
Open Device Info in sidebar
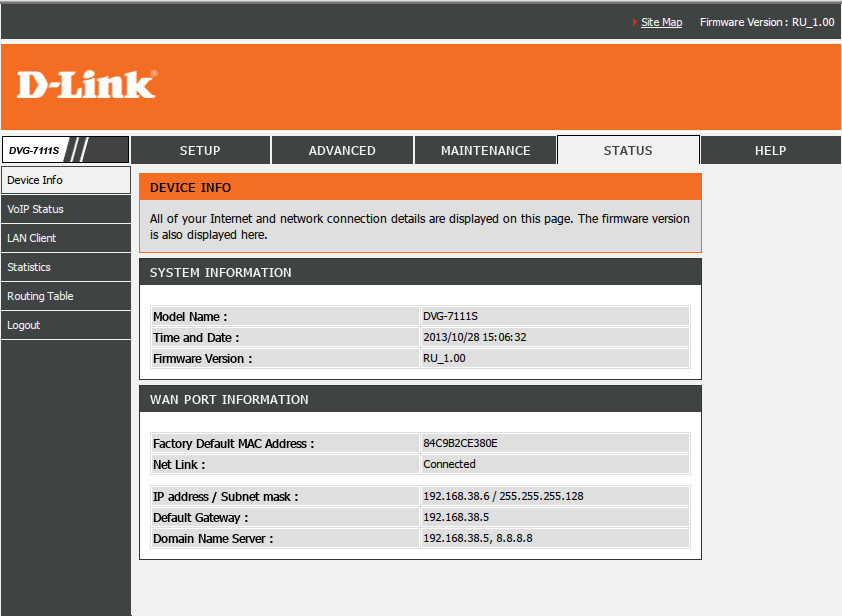66,180
